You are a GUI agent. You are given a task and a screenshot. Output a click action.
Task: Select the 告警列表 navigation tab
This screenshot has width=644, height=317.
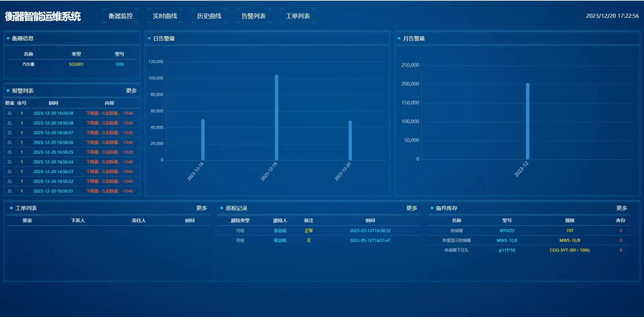(x=253, y=16)
